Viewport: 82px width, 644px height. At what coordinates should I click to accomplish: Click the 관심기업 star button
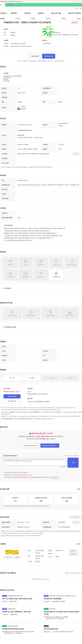point(8,557)
